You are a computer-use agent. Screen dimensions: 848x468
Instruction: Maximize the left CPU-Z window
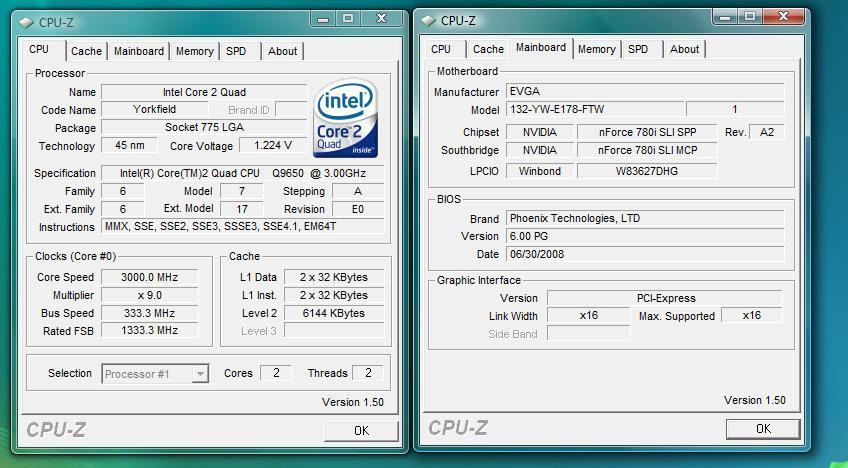348,18
